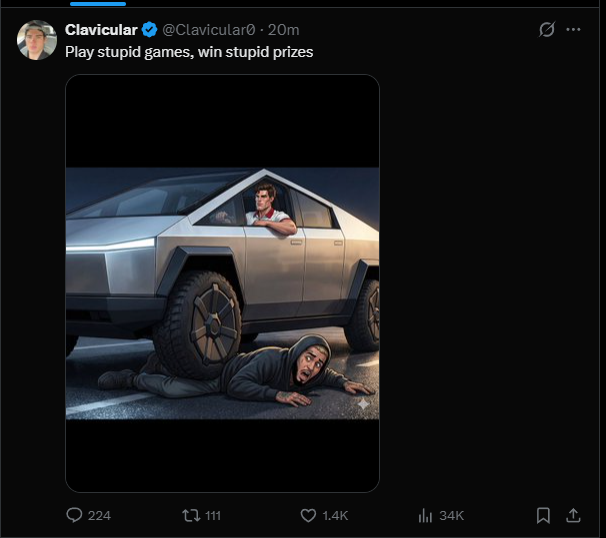The width and height of the screenshot is (606, 538).
Task: Click the reply speech bubble icon
Action: (x=74, y=515)
